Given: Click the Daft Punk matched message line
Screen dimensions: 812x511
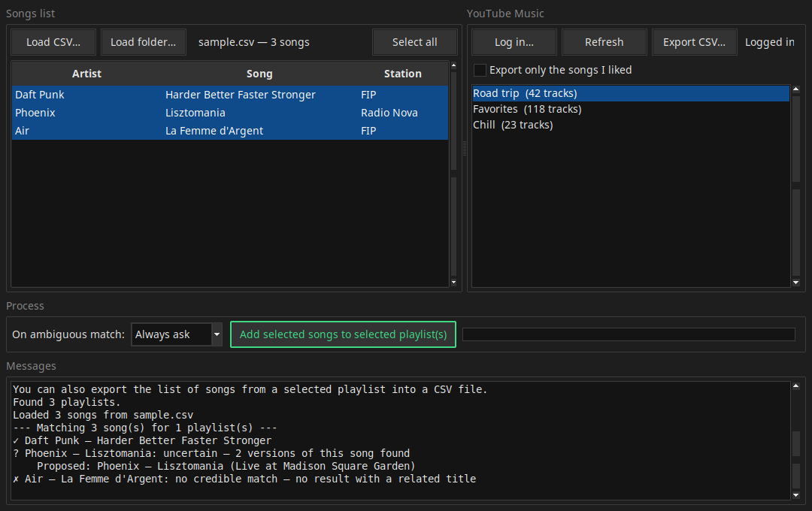Looking at the screenshot, I should [x=142, y=440].
